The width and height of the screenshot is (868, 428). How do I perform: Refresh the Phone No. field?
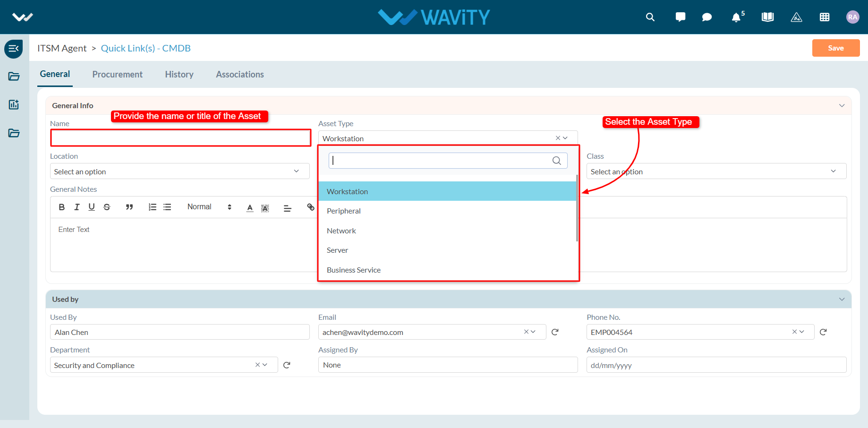click(x=823, y=332)
